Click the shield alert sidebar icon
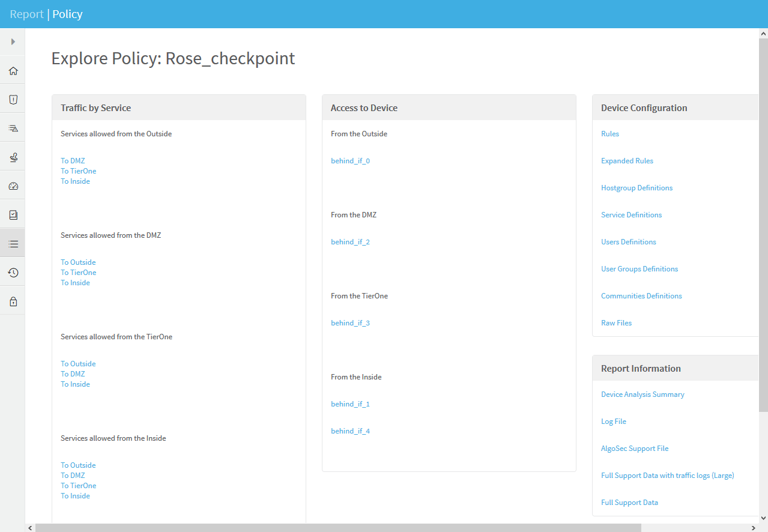The width and height of the screenshot is (768, 532). pos(13,100)
